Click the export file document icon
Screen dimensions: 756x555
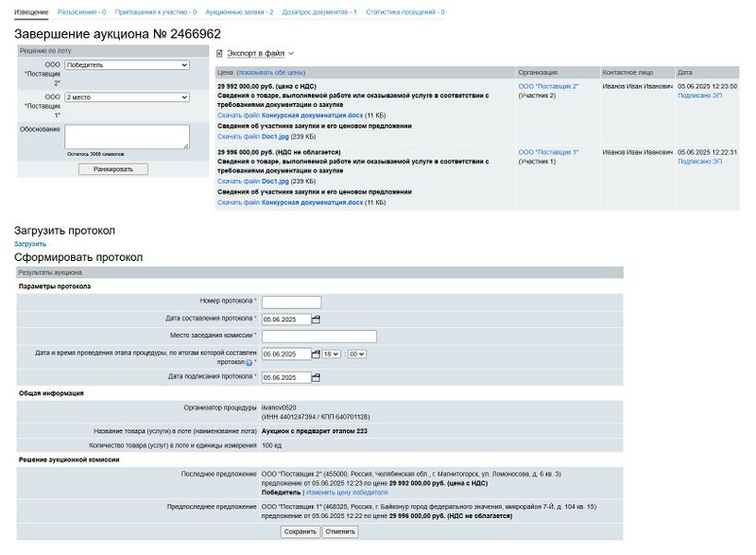coord(219,54)
